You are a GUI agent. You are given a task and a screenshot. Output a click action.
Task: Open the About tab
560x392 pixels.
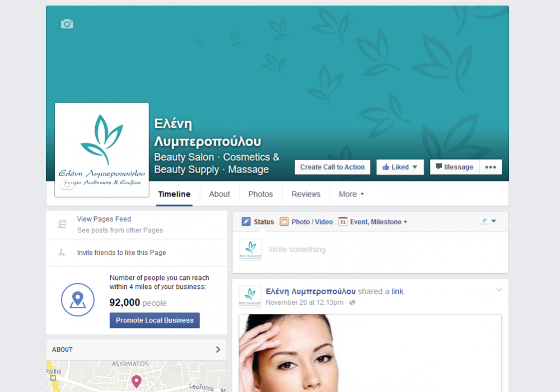pos(220,194)
